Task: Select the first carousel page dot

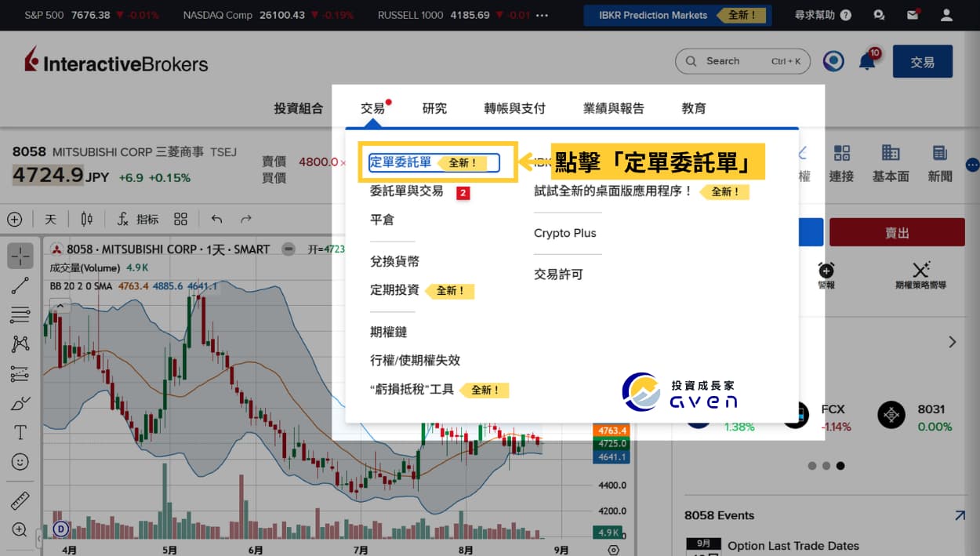Action: pos(811,465)
